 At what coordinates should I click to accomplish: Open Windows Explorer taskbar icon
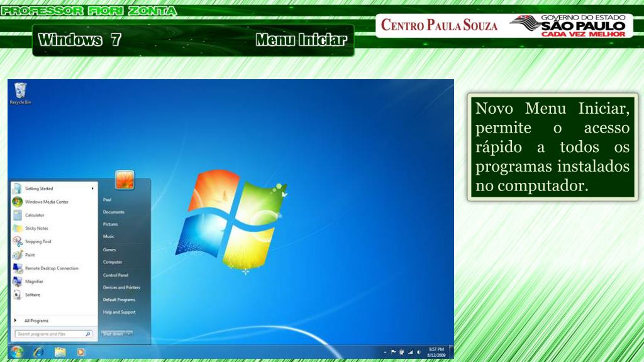pyautogui.click(x=60, y=352)
